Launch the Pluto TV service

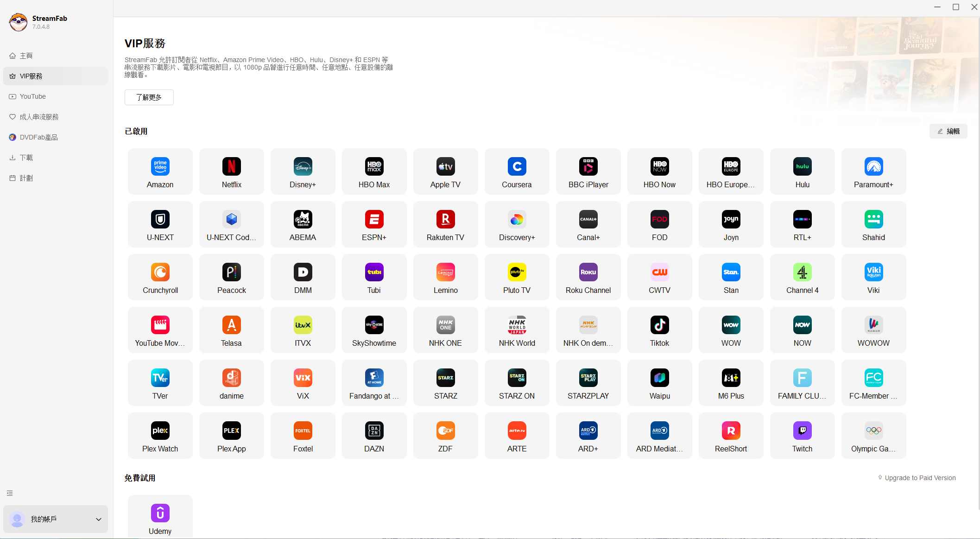pos(517,277)
